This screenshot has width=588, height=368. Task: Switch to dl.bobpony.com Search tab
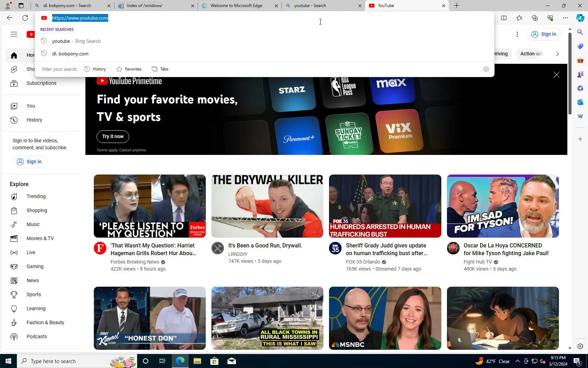[72, 6]
